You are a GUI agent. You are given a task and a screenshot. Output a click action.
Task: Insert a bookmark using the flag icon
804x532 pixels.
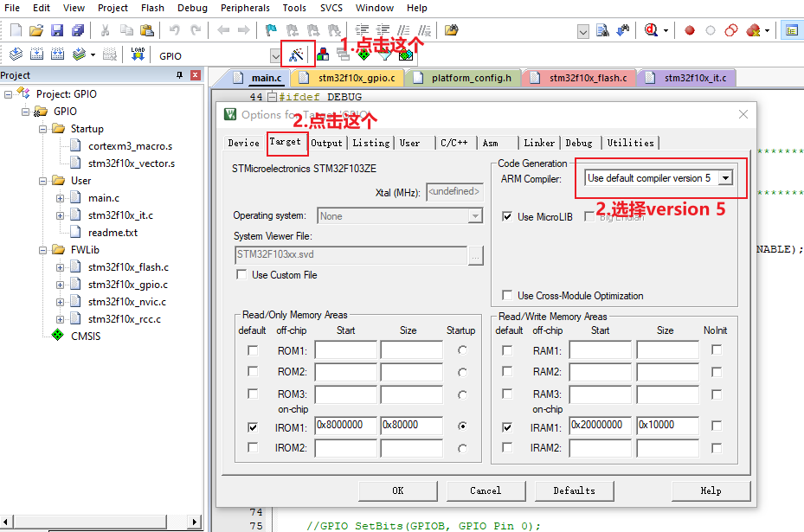click(271, 30)
